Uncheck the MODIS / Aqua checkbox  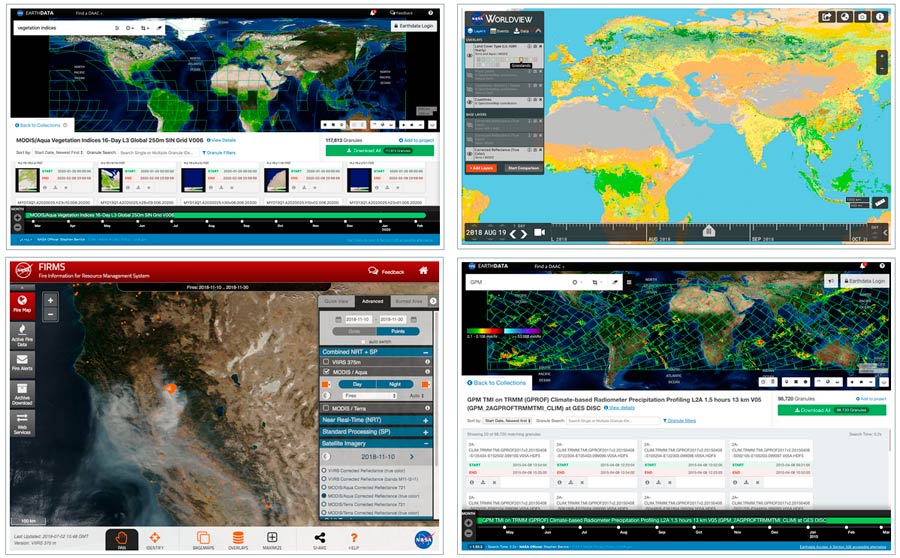tap(326, 372)
